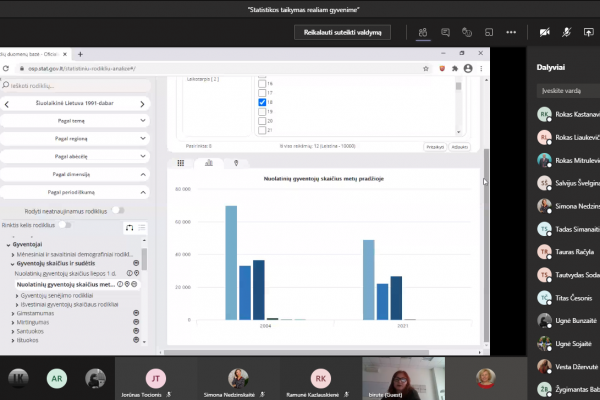Click Reikalauti suteikti valdymą button
600x400 pixels.
click(x=342, y=33)
